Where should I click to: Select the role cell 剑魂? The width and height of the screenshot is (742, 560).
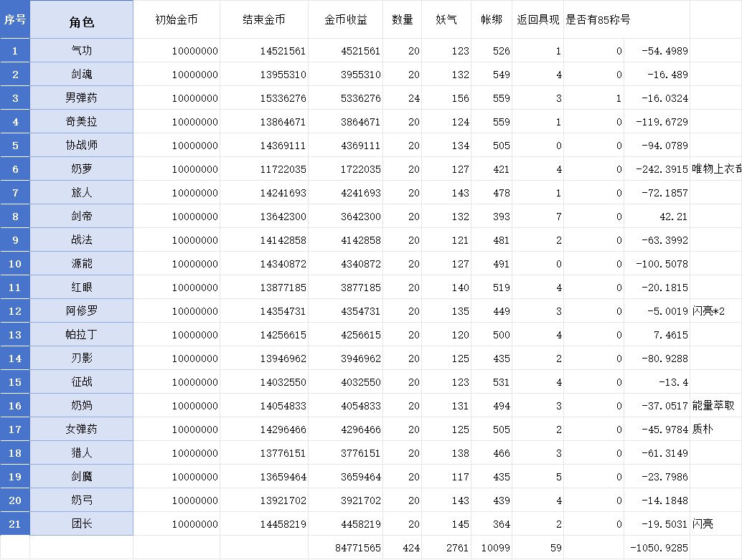pyautogui.click(x=81, y=75)
